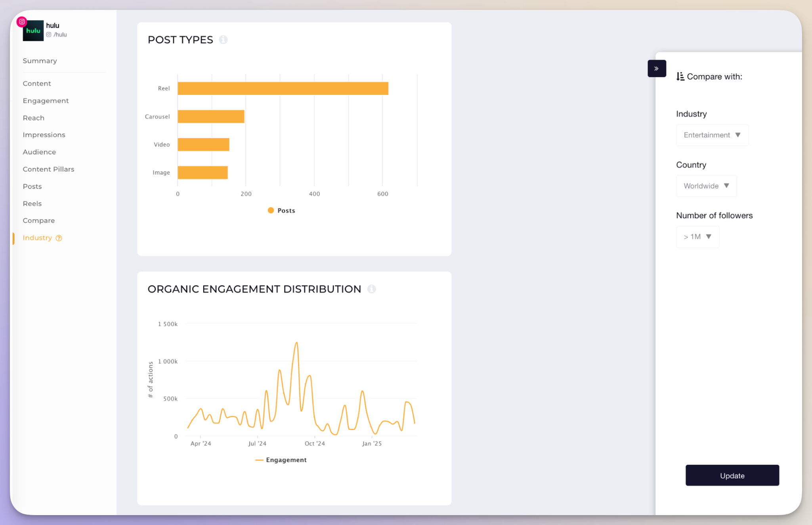Click the Reel axis label

coord(164,88)
